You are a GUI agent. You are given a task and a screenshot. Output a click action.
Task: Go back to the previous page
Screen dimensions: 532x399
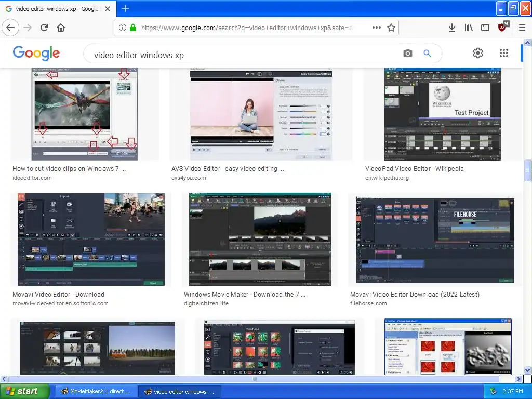click(10, 28)
